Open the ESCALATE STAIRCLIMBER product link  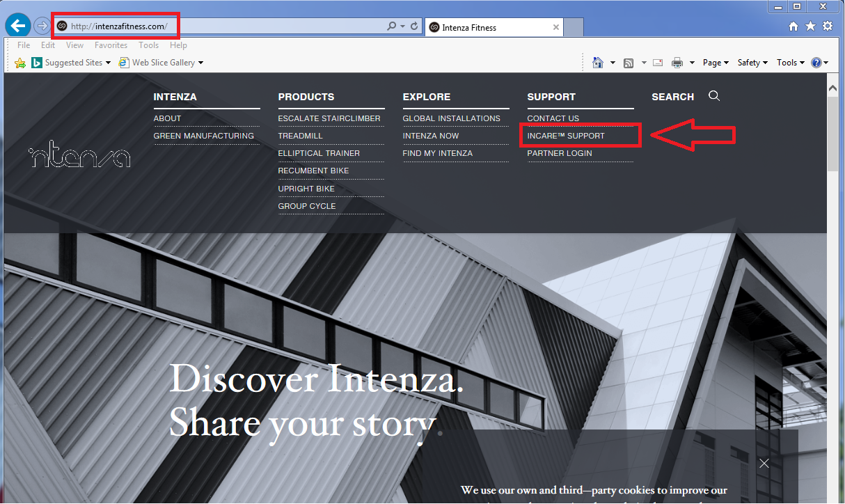(329, 118)
